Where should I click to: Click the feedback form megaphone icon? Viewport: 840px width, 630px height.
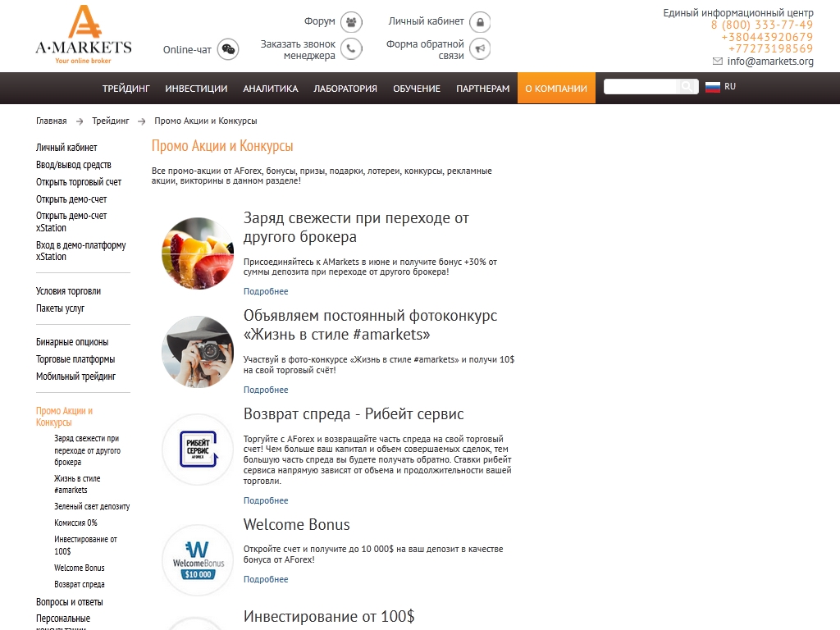[480, 49]
